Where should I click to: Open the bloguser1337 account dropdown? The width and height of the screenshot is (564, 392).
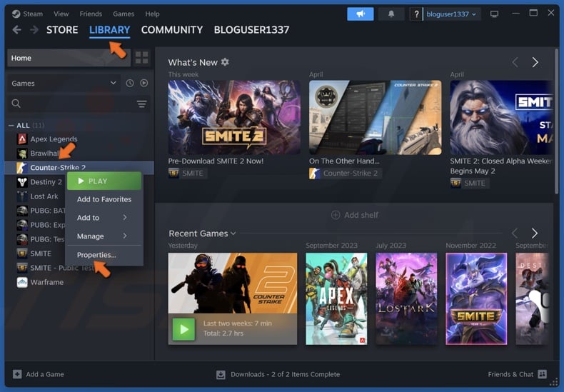pyautogui.click(x=451, y=14)
